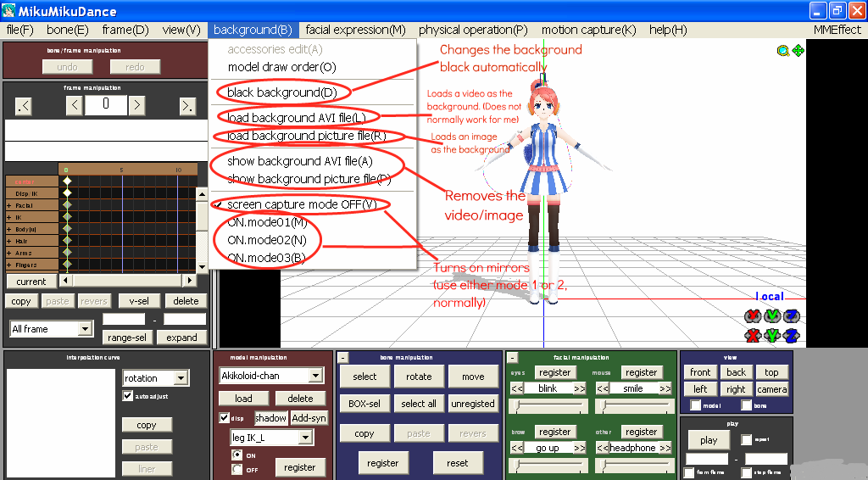Toggle the auto adjust checkbox

point(128,396)
